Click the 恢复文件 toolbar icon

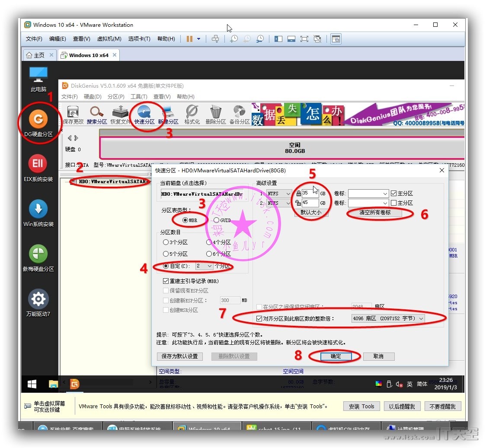click(120, 115)
